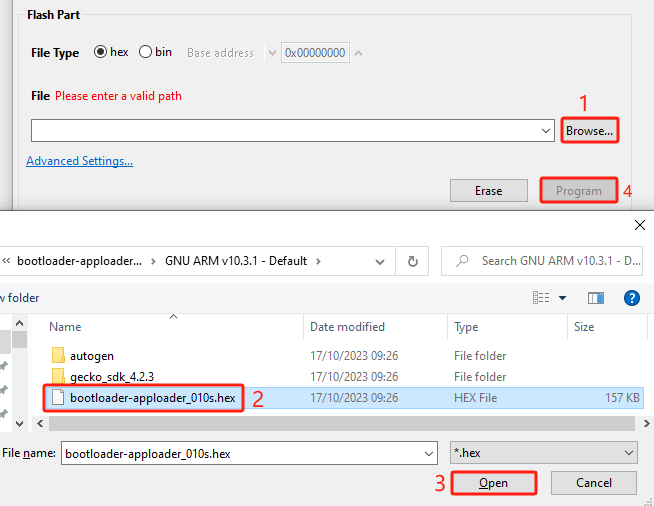Select the gecko_sdk_4.2.3 folder icon
Viewport: 654px width, 506px height.
click(x=57, y=376)
